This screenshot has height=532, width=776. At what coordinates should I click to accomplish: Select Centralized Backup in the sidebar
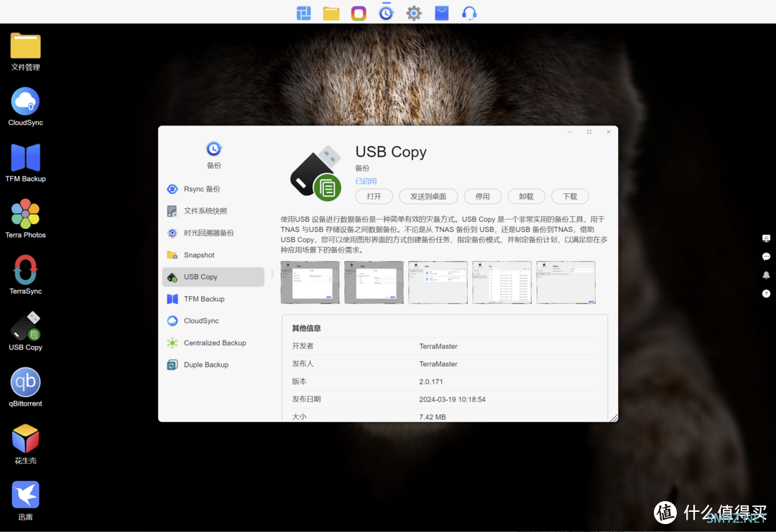coord(213,342)
